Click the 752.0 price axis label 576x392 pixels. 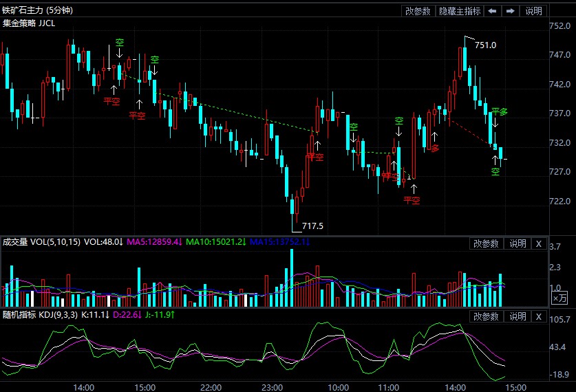(x=560, y=25)
